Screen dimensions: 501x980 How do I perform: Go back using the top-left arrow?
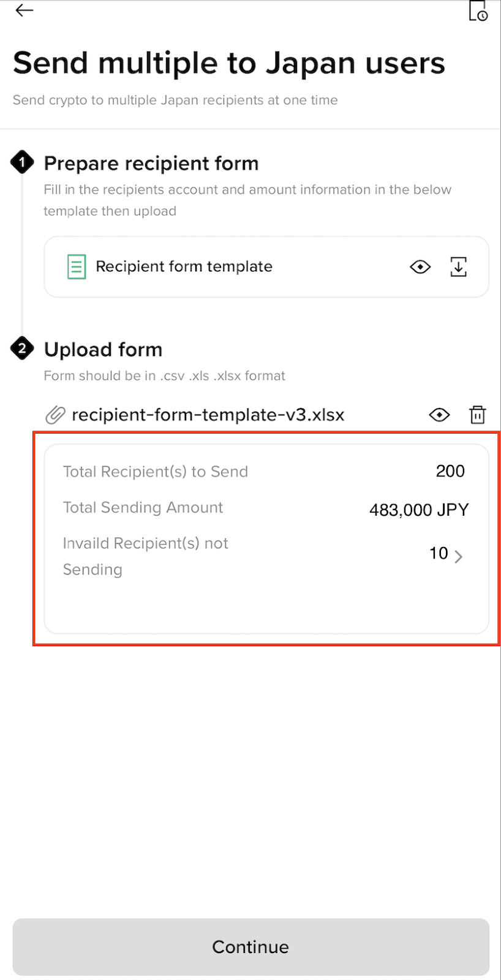(24, 10)
